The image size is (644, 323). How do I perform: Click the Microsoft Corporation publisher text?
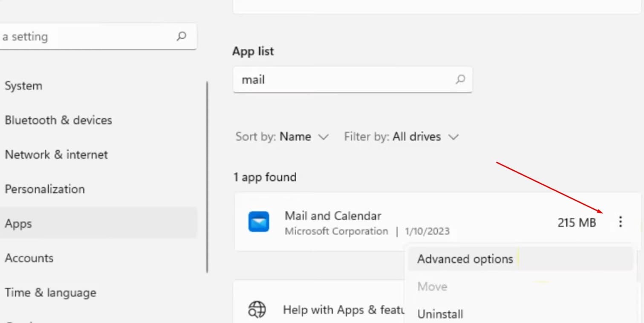pos(336,231)
